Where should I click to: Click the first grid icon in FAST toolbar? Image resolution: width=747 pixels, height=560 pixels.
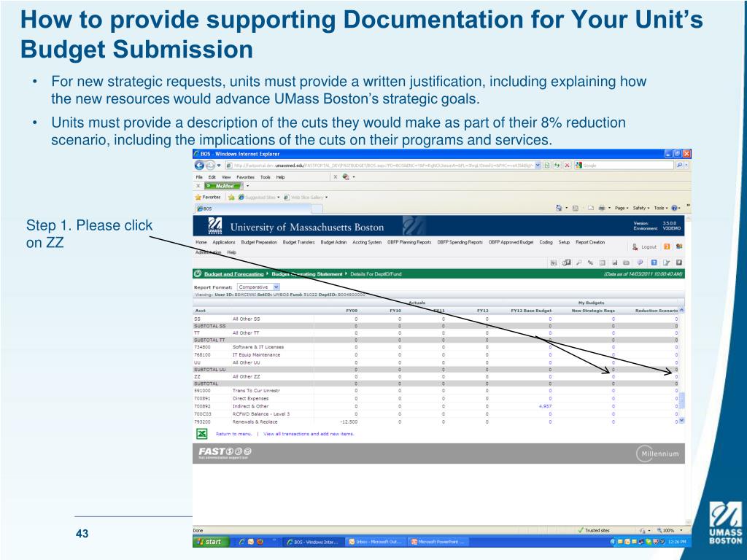tap(553, 262)
